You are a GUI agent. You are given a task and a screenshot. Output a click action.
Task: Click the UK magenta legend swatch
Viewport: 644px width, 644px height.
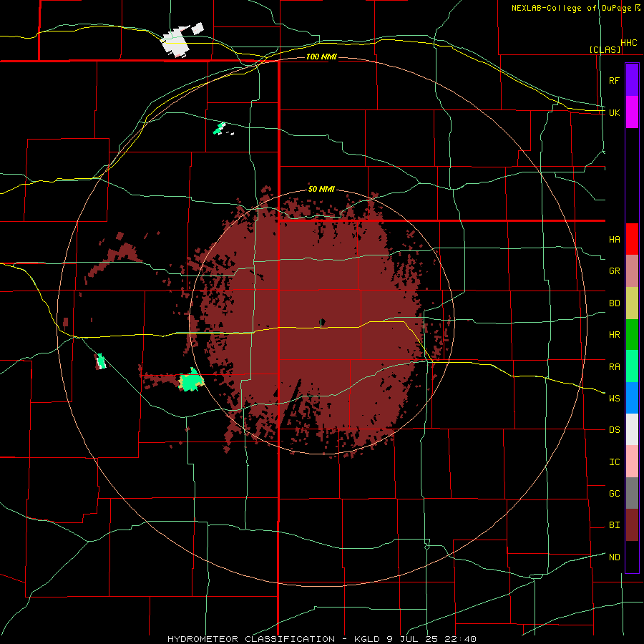[632, 112]
